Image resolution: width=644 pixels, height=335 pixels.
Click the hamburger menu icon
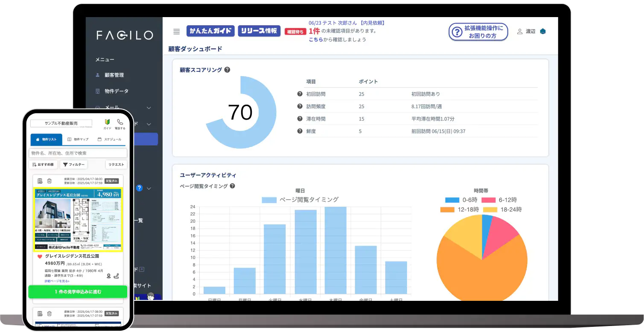(x=176, y=31)
